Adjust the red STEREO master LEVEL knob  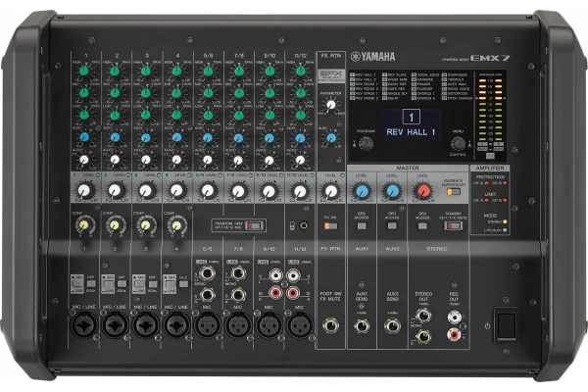[423, 191]
